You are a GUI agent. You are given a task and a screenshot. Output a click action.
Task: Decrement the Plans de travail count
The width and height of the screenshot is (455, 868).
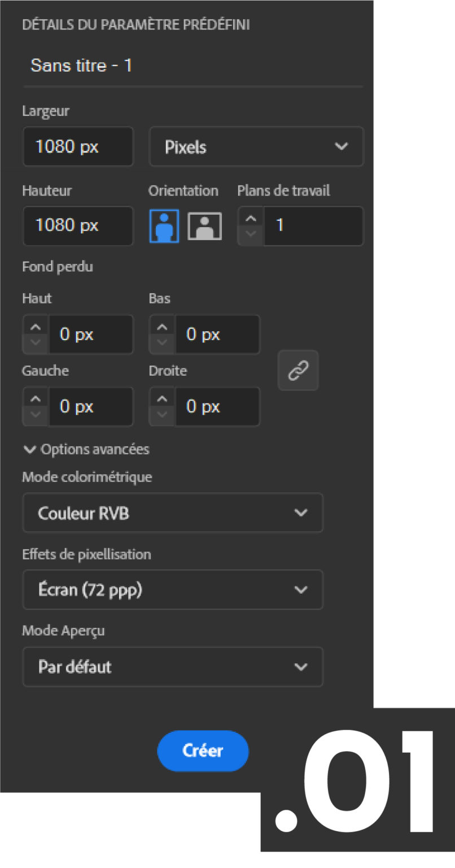click(x=250, y=233)
